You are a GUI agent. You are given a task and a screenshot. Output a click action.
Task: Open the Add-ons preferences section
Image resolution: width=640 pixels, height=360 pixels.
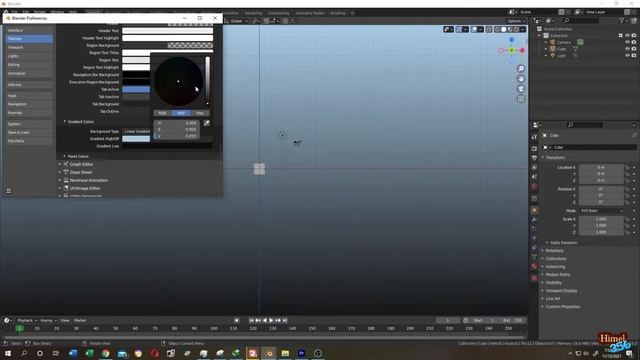tap(29, 84)
